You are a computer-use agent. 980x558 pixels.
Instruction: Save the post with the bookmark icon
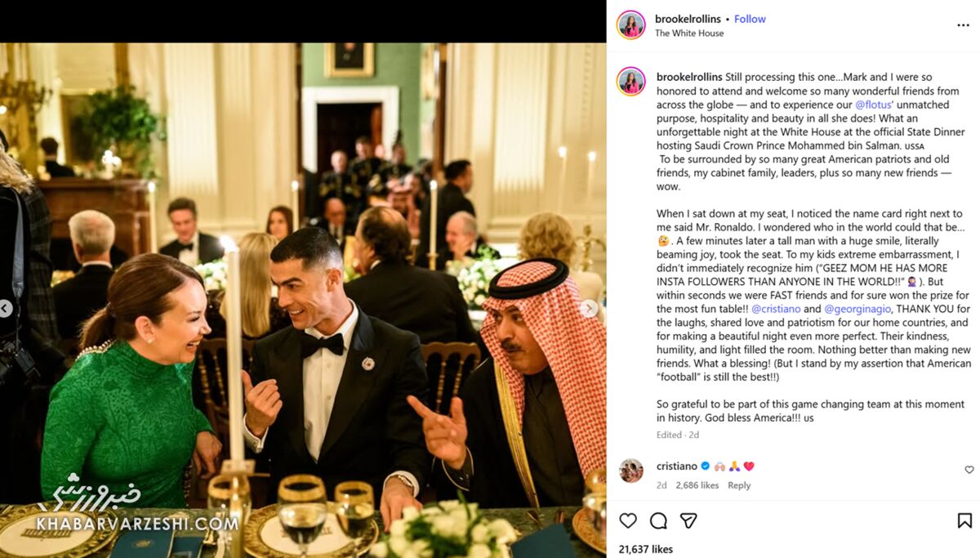pyautogui.click(x=964, y=520)
